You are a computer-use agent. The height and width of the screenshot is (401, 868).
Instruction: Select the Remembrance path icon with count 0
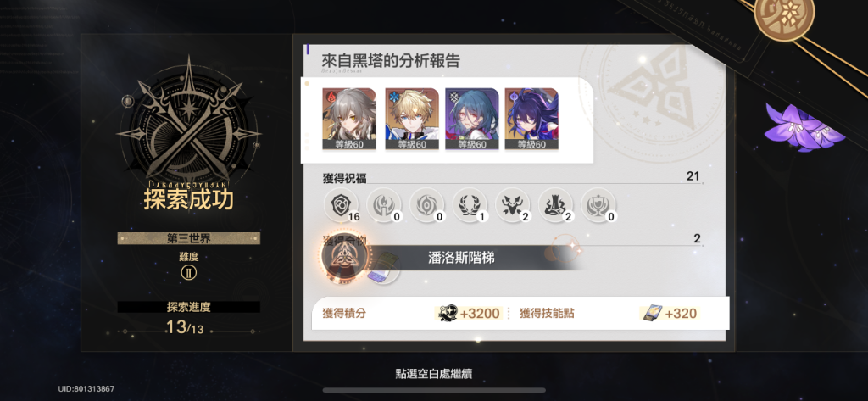click(384, 205)
